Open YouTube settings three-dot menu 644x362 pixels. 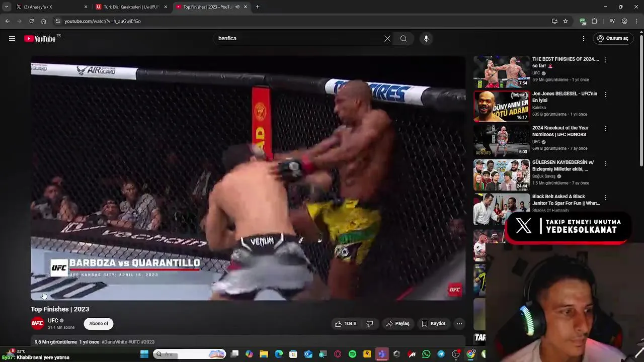click(584, 38)
